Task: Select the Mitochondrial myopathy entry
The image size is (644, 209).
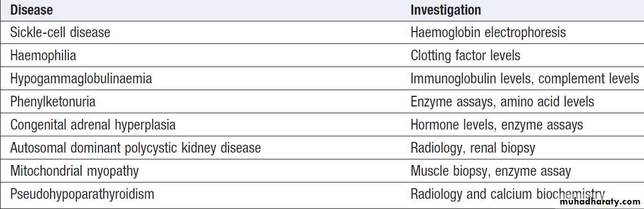Action: pyautogui.click(x=74, y=170)
